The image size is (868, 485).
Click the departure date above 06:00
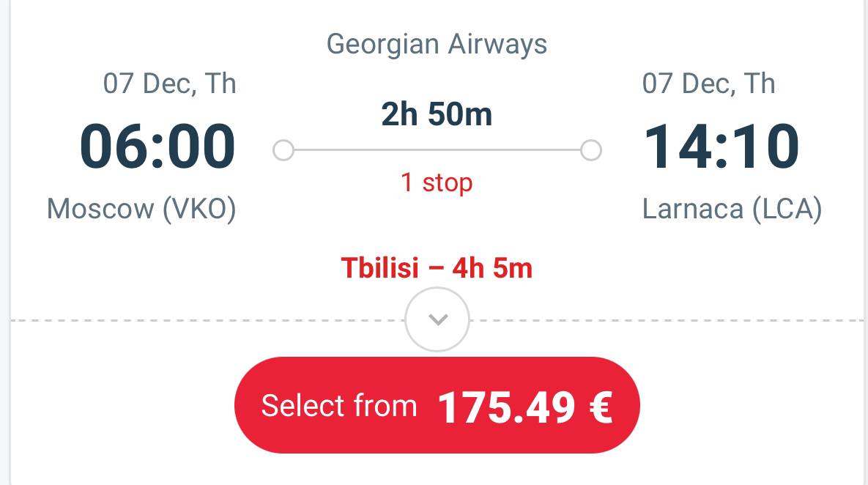(x=170, y=84)
